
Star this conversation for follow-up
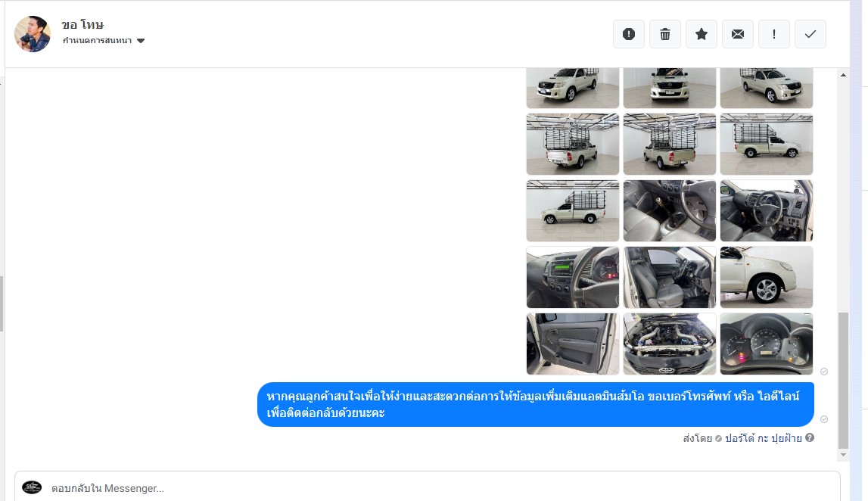702,34
